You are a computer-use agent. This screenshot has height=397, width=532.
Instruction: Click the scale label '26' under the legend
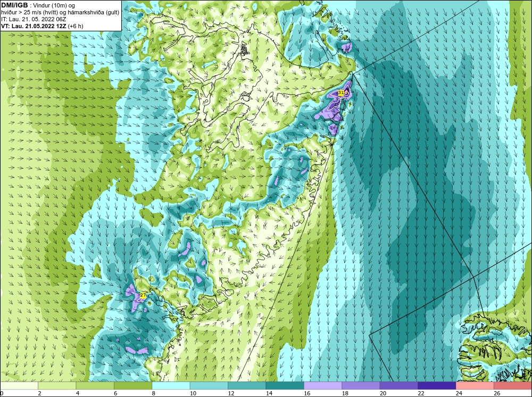497,393
